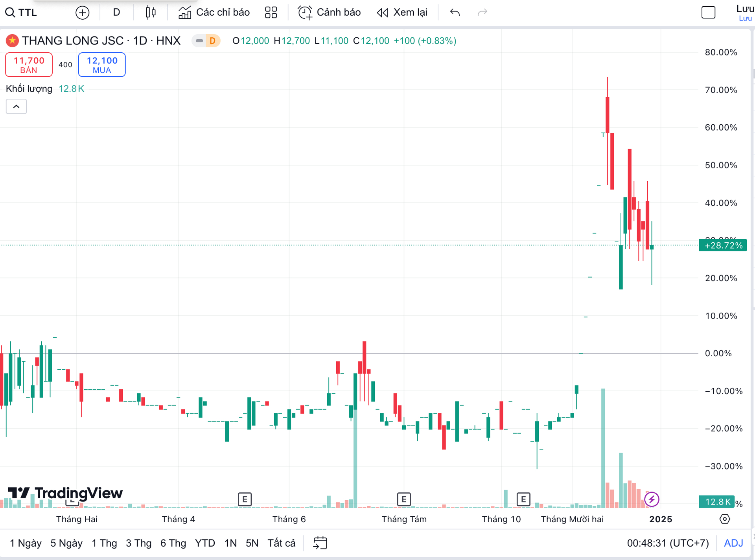The width and height of the screenshot is (755, 560).
Task: Open the TTL symbol search
Action: (22, 13)
